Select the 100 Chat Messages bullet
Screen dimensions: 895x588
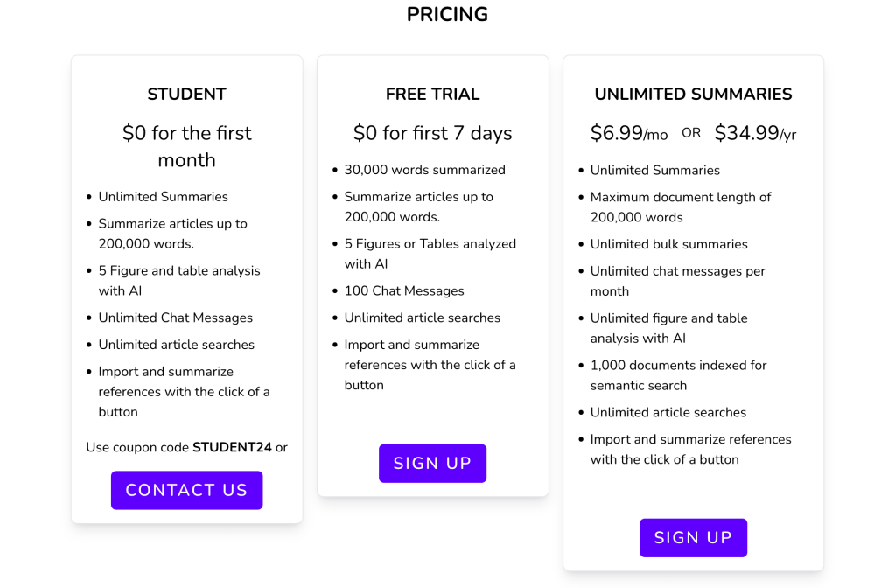click(x=404, y=290)
